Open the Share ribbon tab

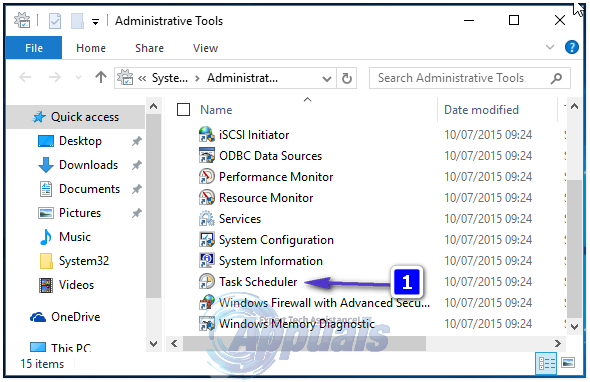click(x=149, y=48)
